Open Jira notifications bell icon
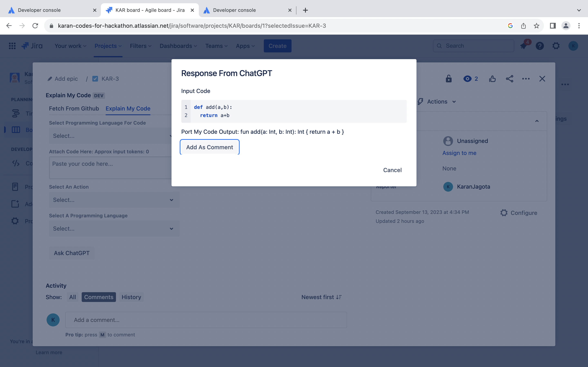Image resolution: width=588 pixels, height=367 pixels. pyautogui.click(x=523, y=46)
